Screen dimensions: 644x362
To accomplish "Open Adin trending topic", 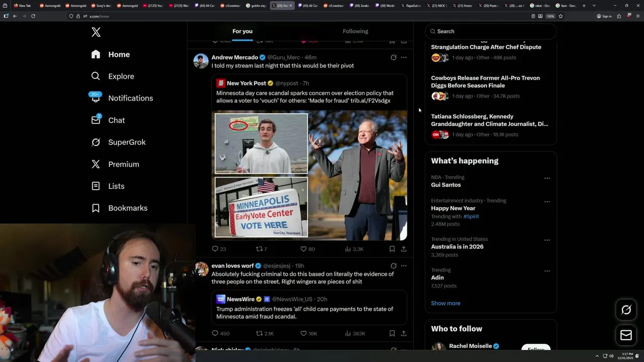I will coord(437,278).
